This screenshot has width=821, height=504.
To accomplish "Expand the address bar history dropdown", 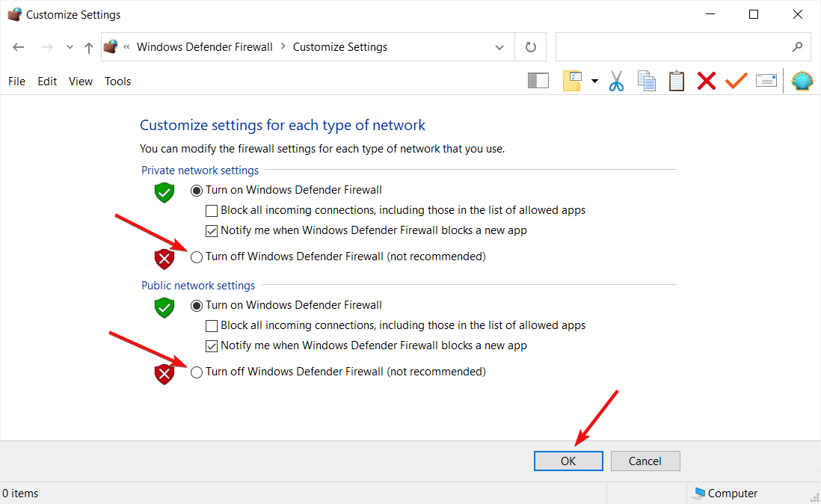I will [499, 47].
